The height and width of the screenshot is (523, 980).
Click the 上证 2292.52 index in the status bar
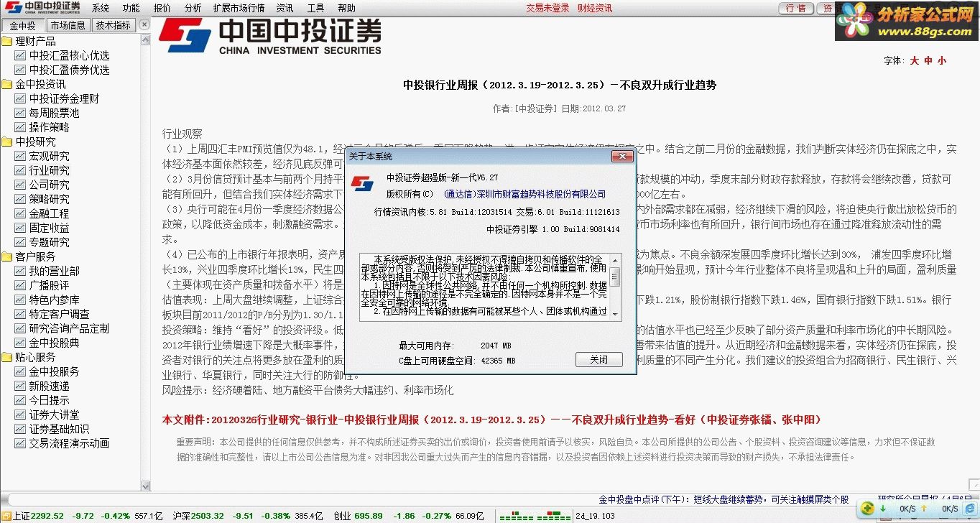38,516
